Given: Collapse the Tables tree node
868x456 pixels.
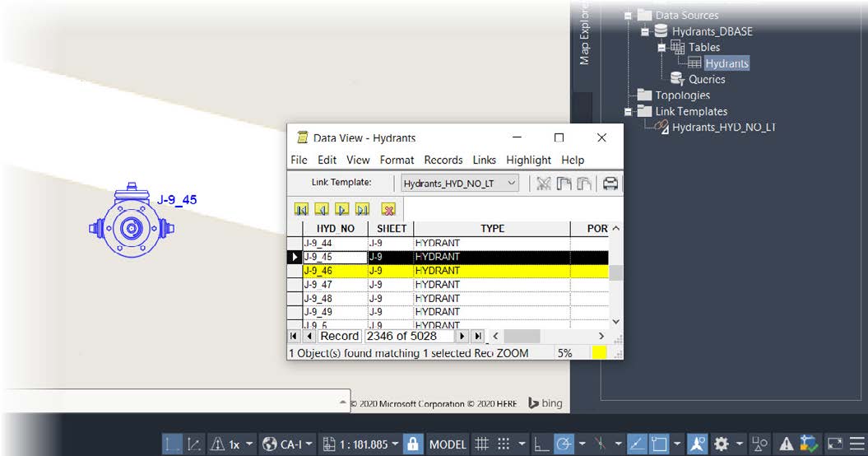Looking at the screenshot, I should click(661, 48).
